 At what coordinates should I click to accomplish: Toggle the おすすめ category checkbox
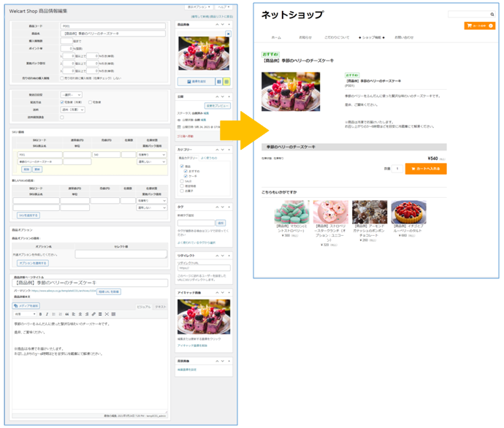point(186,172)
